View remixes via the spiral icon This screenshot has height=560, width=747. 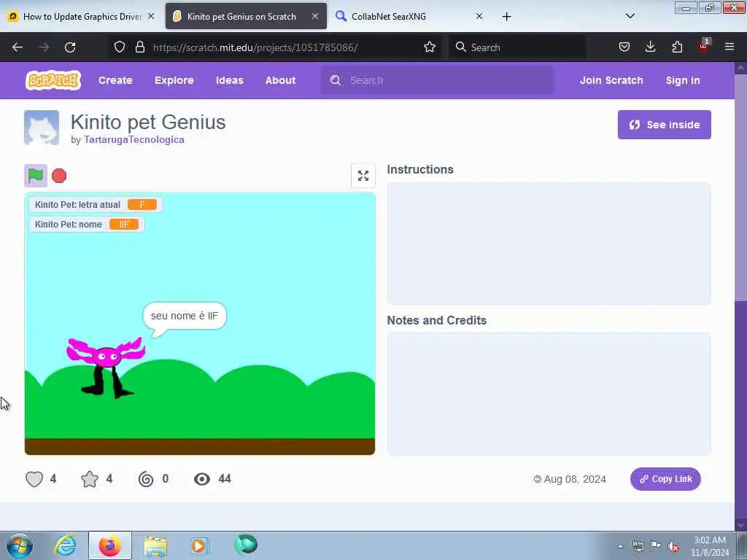[x=146, y=478]
